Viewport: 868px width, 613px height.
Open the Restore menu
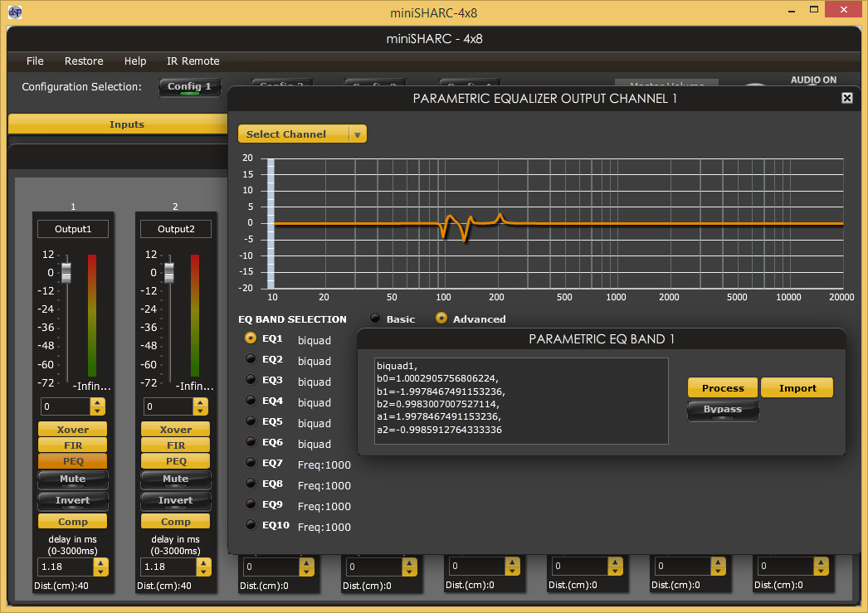(84, 61)
